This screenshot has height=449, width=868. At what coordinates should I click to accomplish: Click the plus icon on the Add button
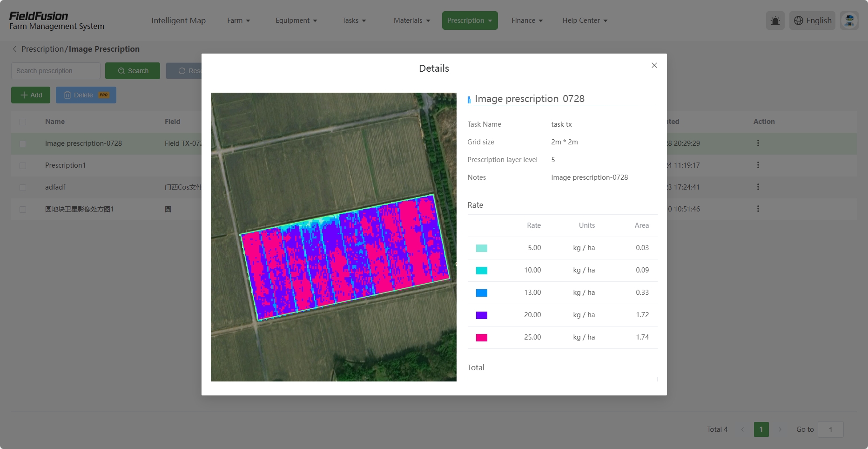25,95
